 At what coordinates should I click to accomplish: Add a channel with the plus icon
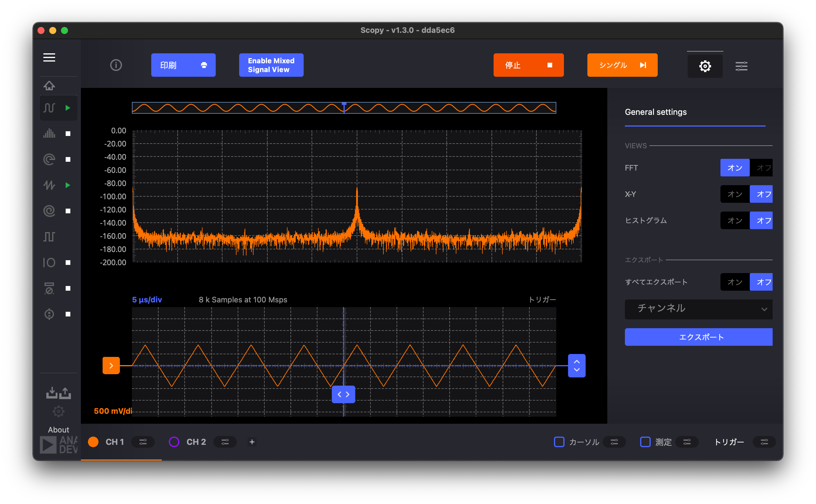coord(252,442)
